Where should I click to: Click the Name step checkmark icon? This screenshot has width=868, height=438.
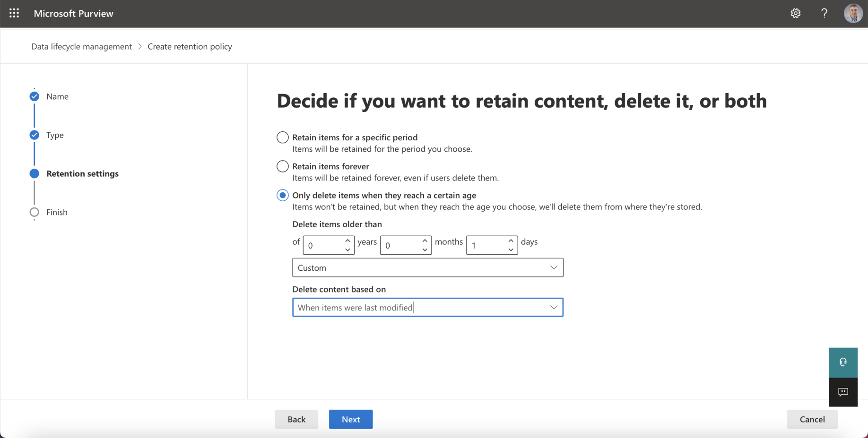point(35,96)
